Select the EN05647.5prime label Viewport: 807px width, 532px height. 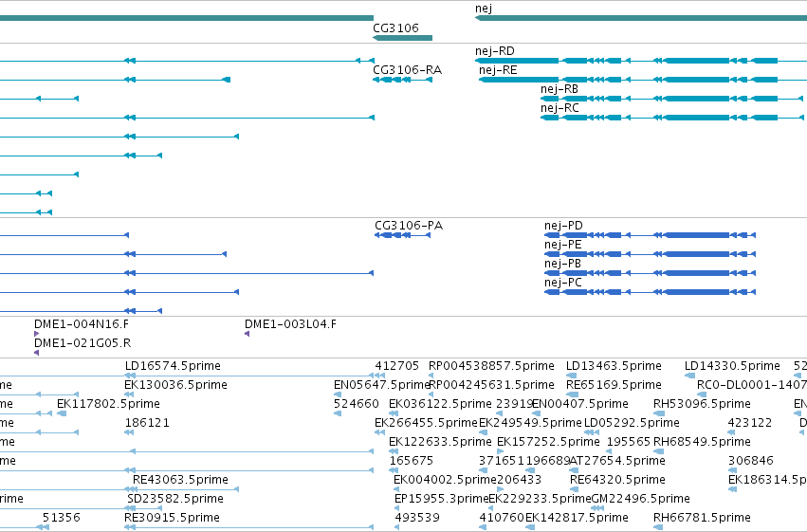click(381, 385)
